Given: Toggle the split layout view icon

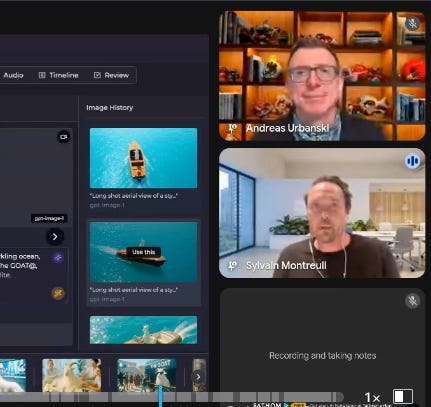Looking at the screenshot, I should tap(403, 397).
